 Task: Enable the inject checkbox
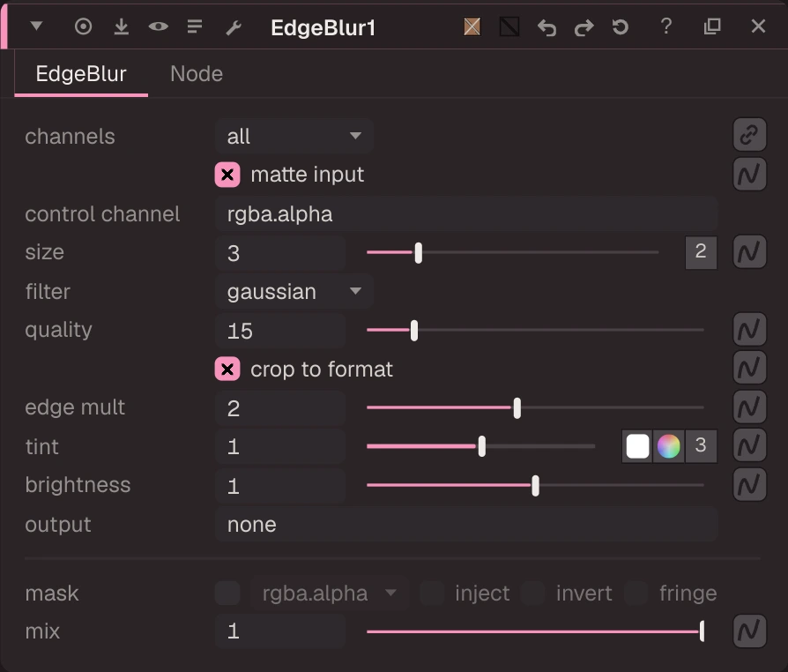coord(432,593)
